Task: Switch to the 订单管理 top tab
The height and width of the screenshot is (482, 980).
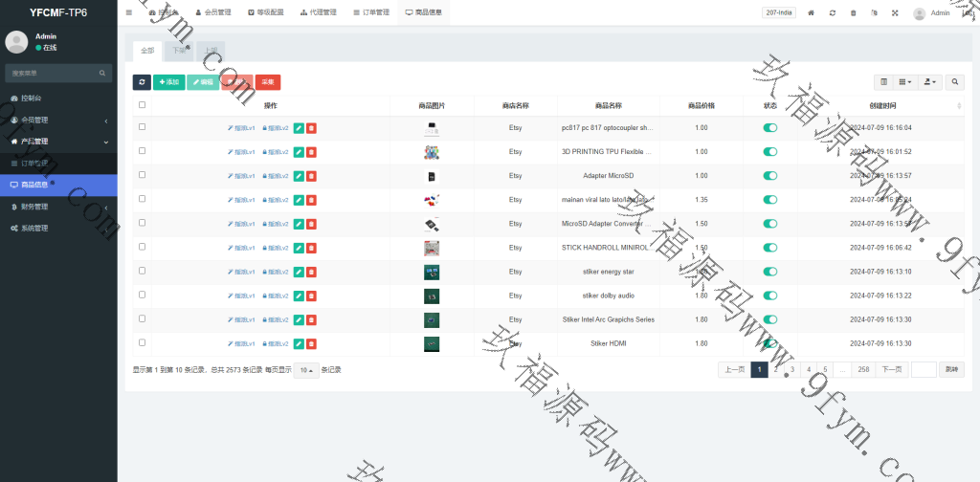Action: 370,12
